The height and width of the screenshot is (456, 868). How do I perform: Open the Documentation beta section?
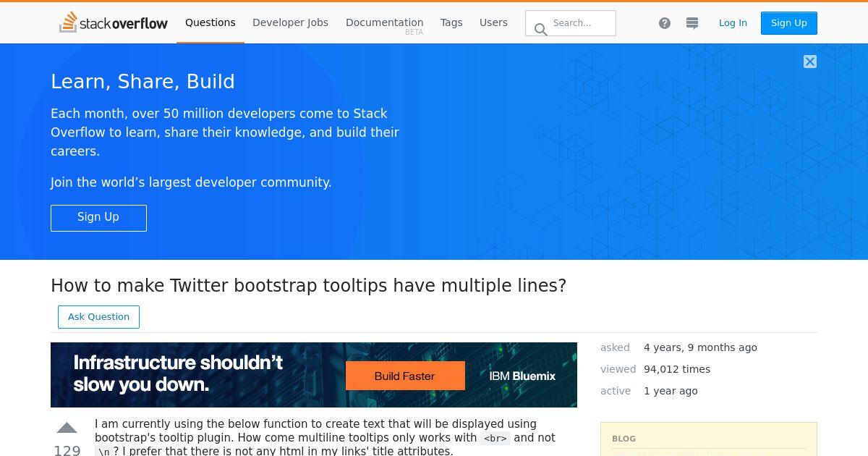[384, 23]
